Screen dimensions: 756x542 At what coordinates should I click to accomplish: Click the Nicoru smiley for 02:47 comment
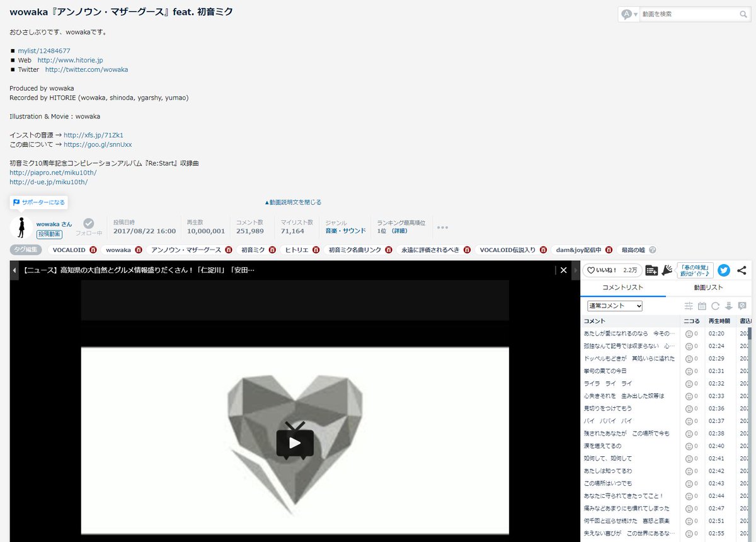(689, 508)
